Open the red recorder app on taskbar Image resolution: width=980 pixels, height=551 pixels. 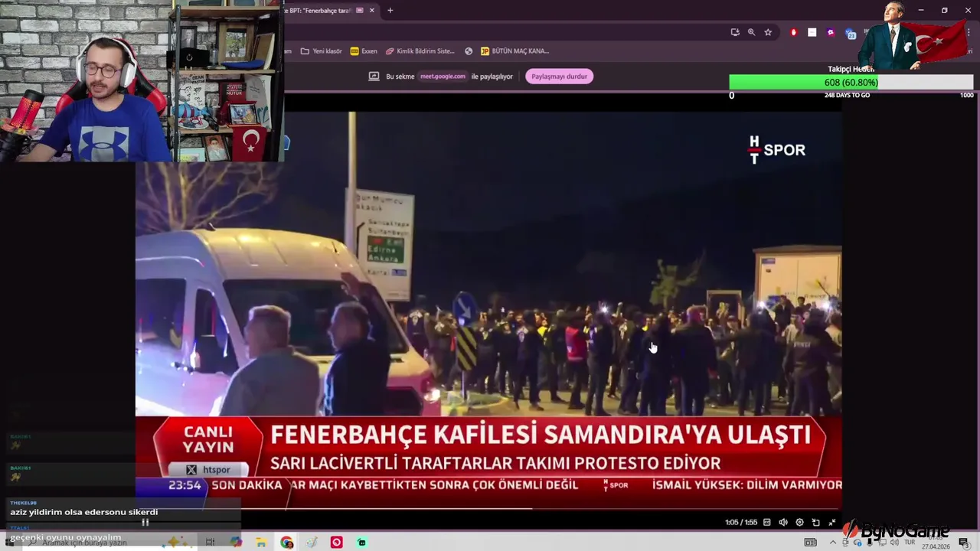click(336, 543)
